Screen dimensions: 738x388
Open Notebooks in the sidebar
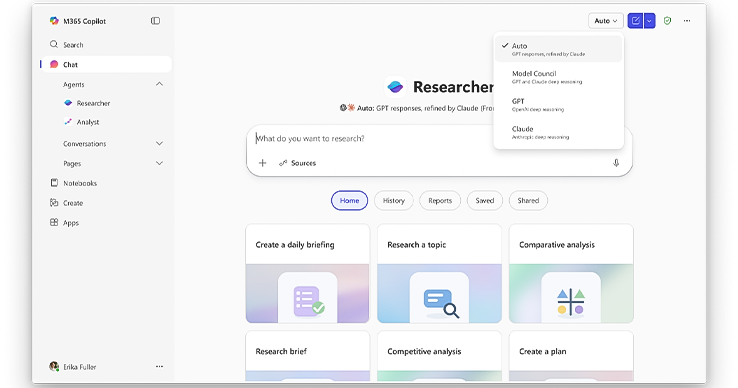[73, 183]
